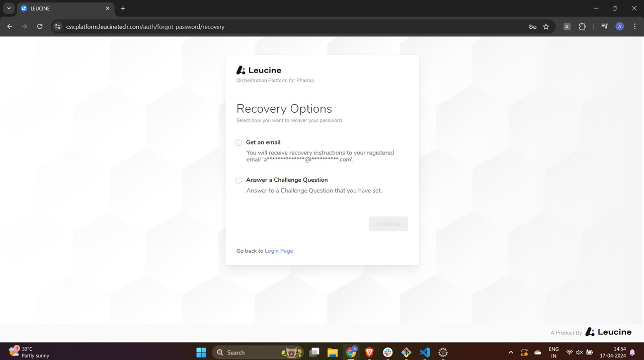Choose the "Answer a Challenge Question" radio button
644x360 pixels.
click(239, 180)
